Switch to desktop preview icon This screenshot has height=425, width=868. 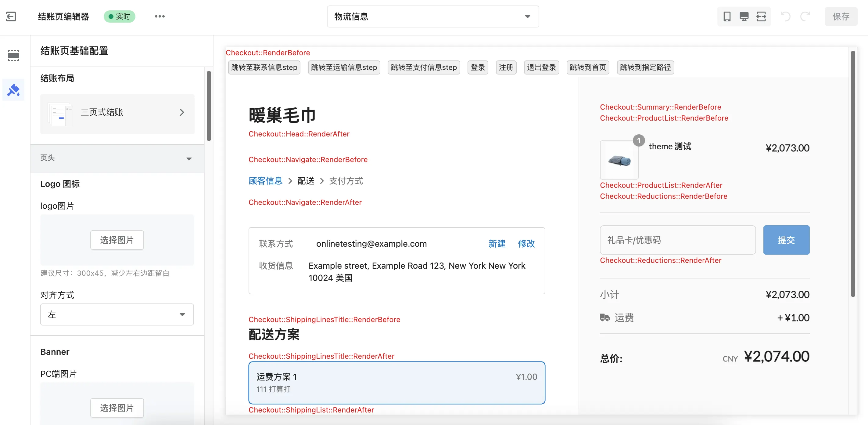744,16
